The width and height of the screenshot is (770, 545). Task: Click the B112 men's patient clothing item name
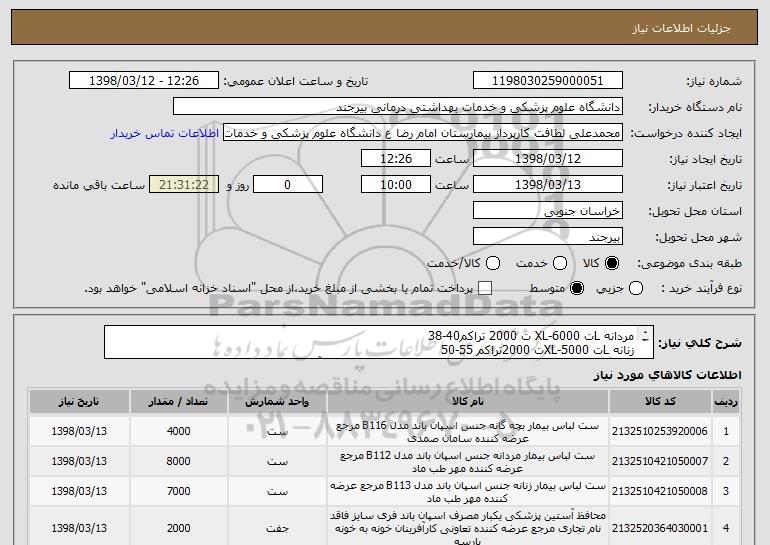[x=468, y=462]
